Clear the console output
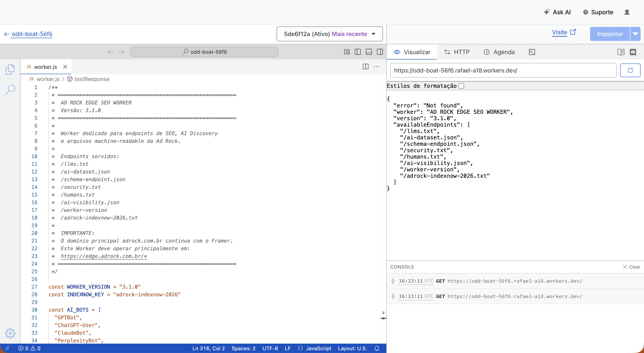This screenshot has height=353, width=644. click(x=631, y=267)
